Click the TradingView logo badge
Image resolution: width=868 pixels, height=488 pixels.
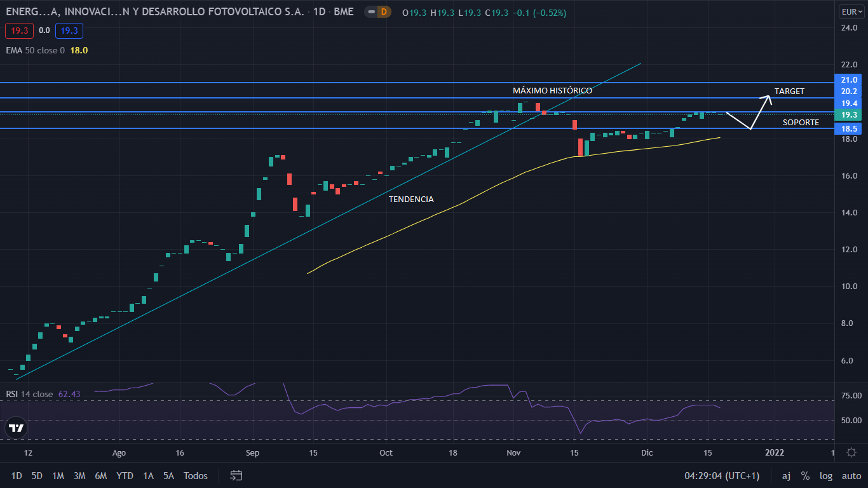17,428
